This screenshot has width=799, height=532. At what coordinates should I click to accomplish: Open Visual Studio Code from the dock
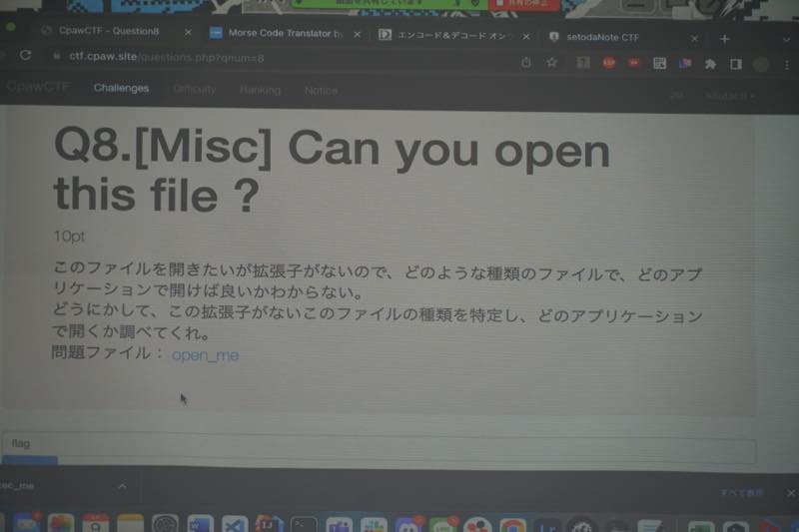(234, 524)
